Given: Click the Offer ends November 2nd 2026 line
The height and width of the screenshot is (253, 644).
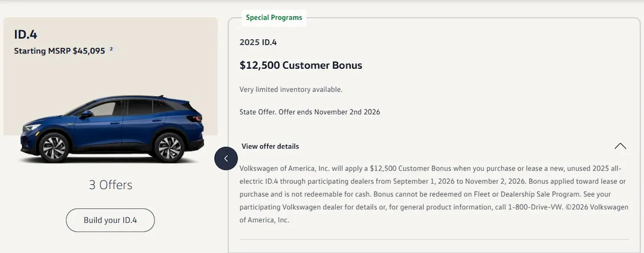Looking at the screenshot, I should pyautogui.click(x=310, y=112).
